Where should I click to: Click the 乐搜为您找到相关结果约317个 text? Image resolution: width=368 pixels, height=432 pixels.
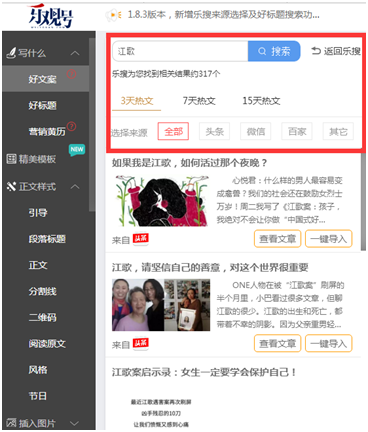[166, 74]
